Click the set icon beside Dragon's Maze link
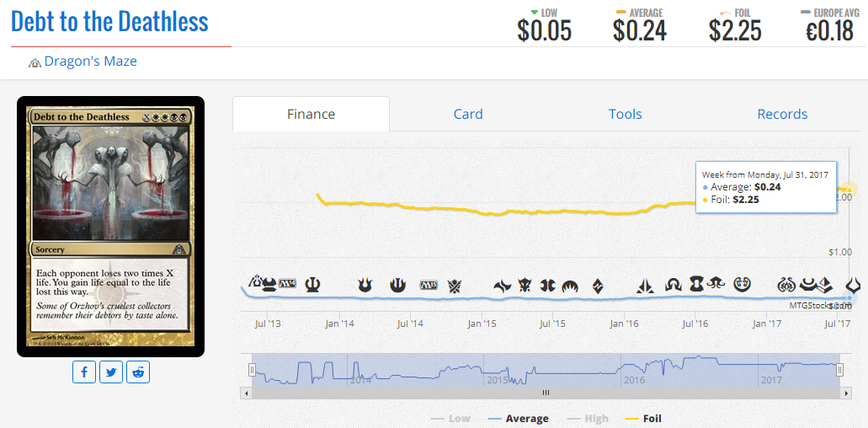868x428 pixels. pyautogui.click(x=35, y=62)
